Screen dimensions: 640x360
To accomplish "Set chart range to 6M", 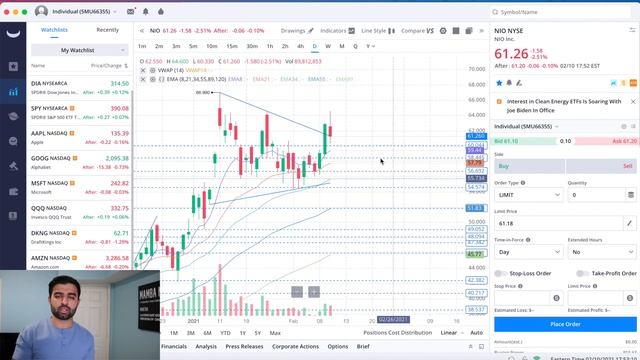I will [207, 333].
